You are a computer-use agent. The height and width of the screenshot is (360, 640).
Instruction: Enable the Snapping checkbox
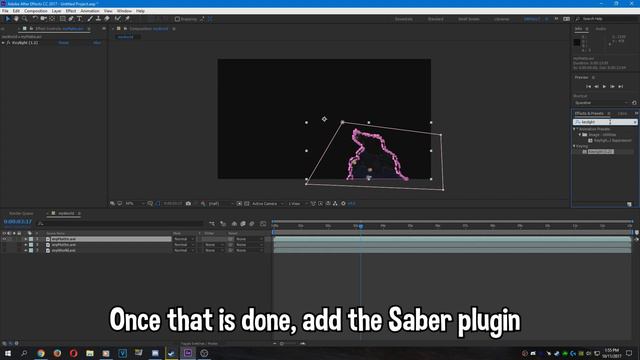click(x=177, y=19)
